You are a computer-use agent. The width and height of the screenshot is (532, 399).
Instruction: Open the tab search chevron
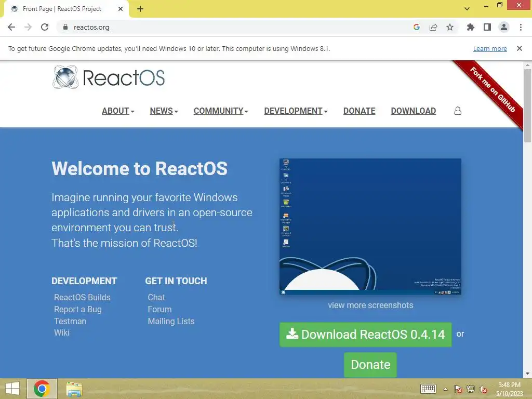(x=467, y=9)
